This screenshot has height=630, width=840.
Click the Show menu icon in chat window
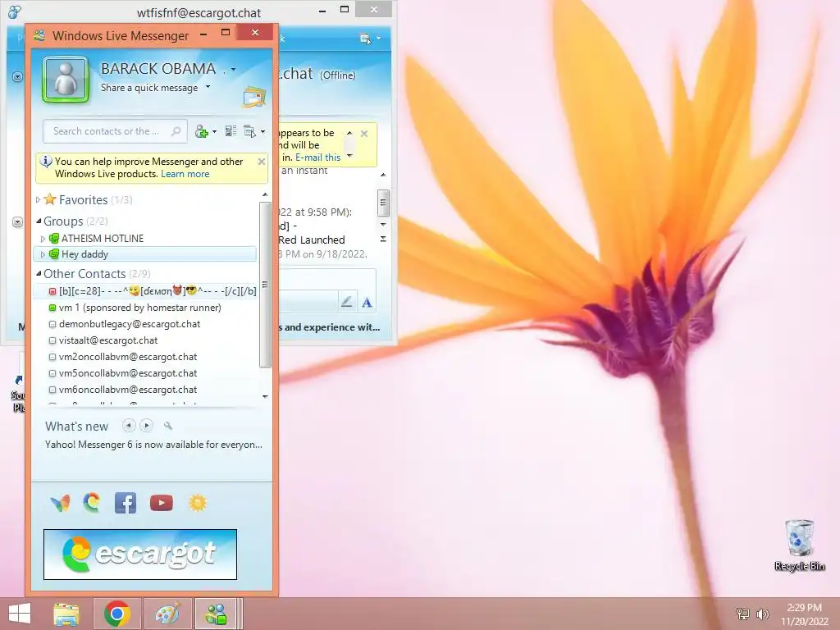(365, 39)
